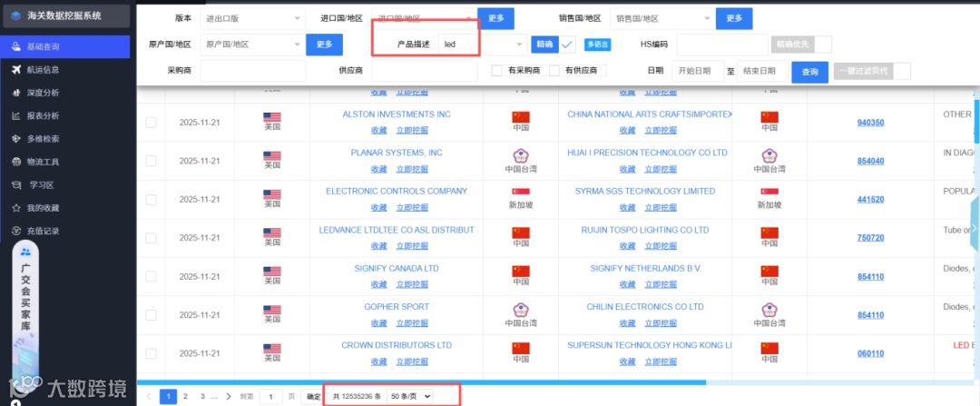This screenshot has height=406, width=980.
Task: Go to page 2 in pagination
Action: [186, 396]
